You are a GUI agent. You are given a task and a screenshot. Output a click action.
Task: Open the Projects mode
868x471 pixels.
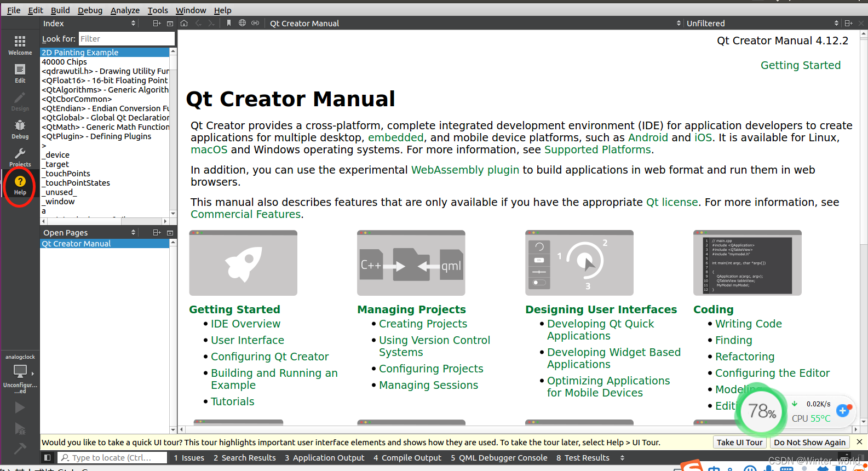tap(20, 157)
